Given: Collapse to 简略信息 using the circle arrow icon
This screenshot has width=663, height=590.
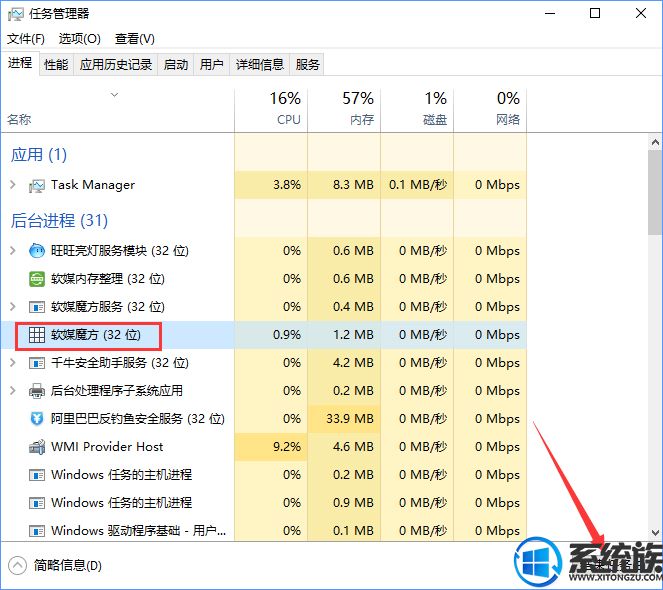Looking at the screenshot, I should click(17, 565).
